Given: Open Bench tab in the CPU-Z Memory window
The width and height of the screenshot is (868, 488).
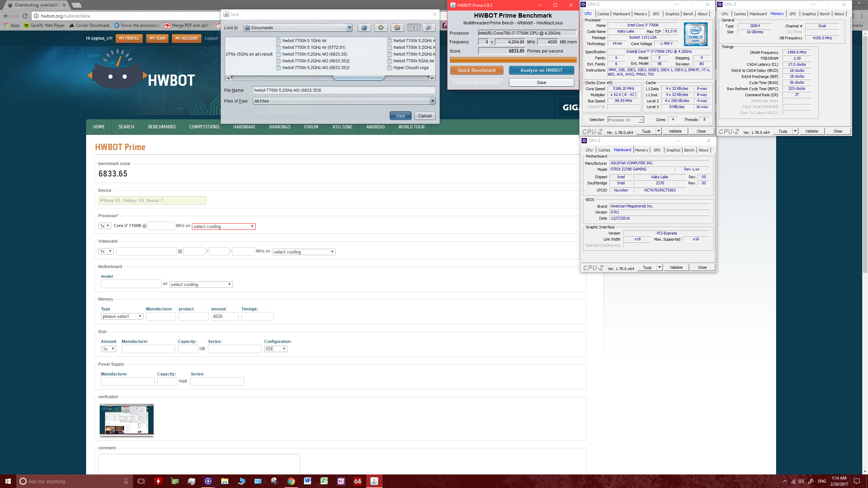Looking at the screenshot, I should pyautogui.click(x=825, y=14).
